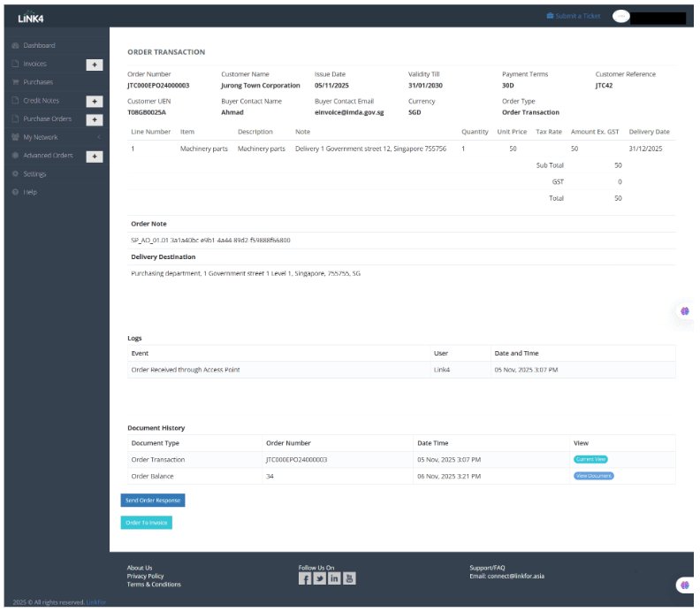Click the Facebook icon in footer
700x612 pixels.
pos(305,578)
